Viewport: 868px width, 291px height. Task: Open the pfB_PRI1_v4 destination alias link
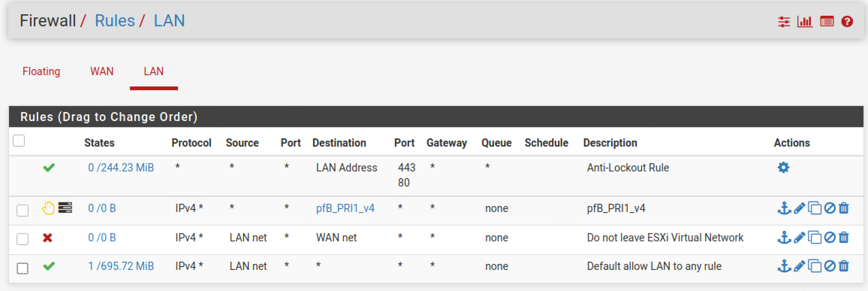pyautogui.click(x=345, y=208)
